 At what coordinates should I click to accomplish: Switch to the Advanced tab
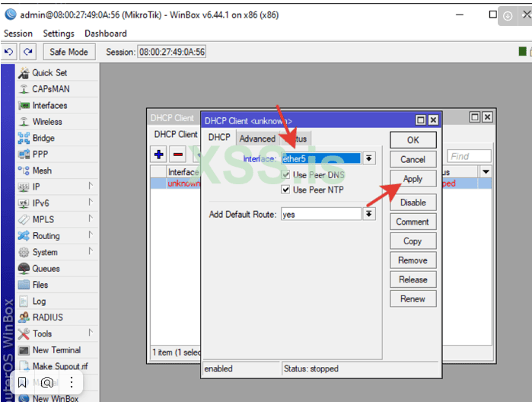(x=257, y=139)
